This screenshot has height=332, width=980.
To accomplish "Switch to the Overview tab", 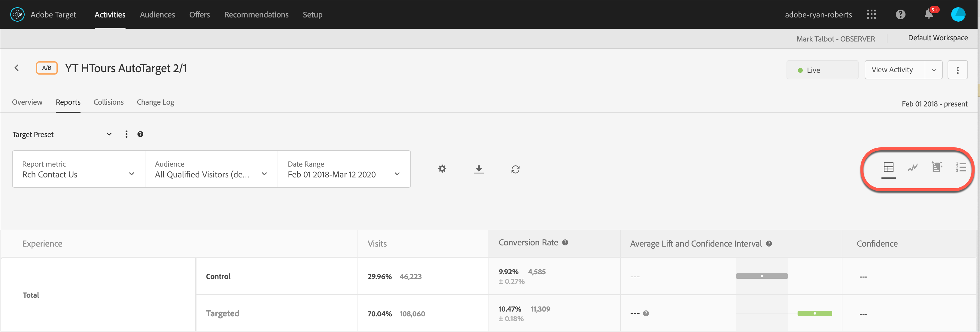I will [27, 102].
